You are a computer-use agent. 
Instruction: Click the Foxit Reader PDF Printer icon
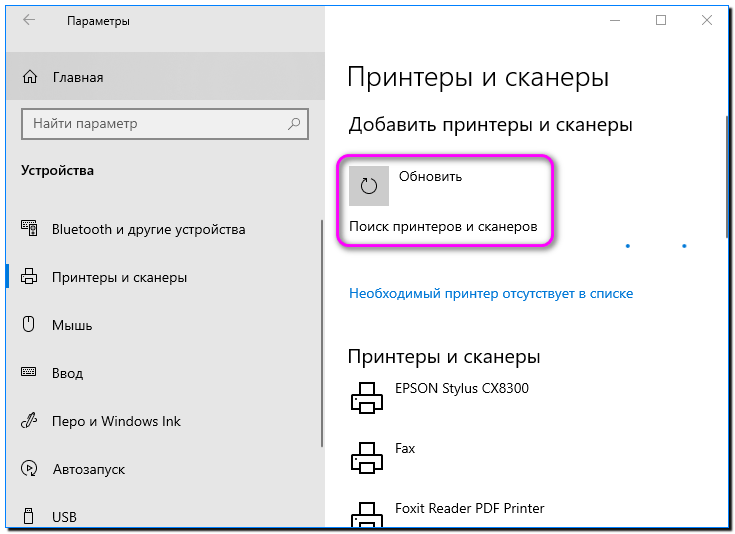point(366,515)
